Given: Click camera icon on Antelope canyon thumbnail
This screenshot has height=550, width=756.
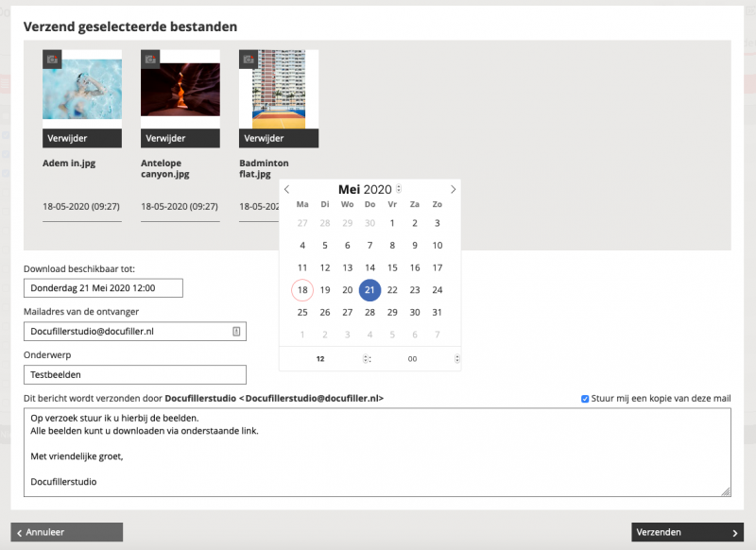Looking at the screenshot, I should point(150,60).
